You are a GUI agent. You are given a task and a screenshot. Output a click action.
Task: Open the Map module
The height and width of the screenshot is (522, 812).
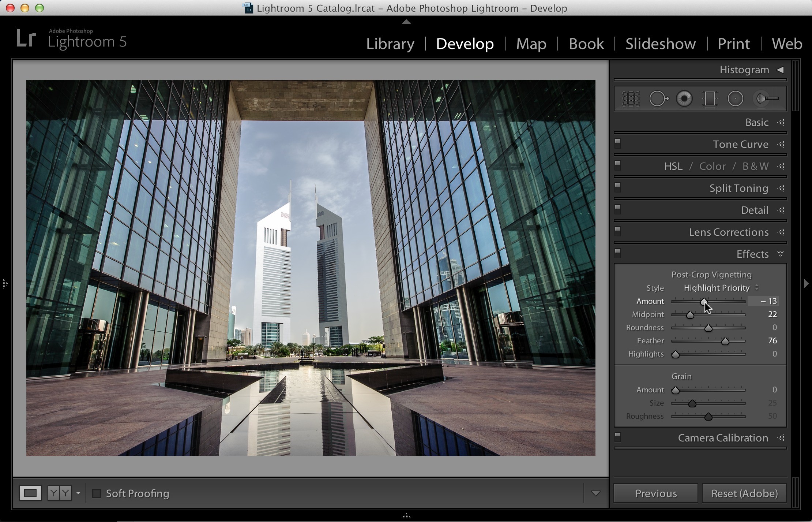pyautogui.click(x=531, y=44)
